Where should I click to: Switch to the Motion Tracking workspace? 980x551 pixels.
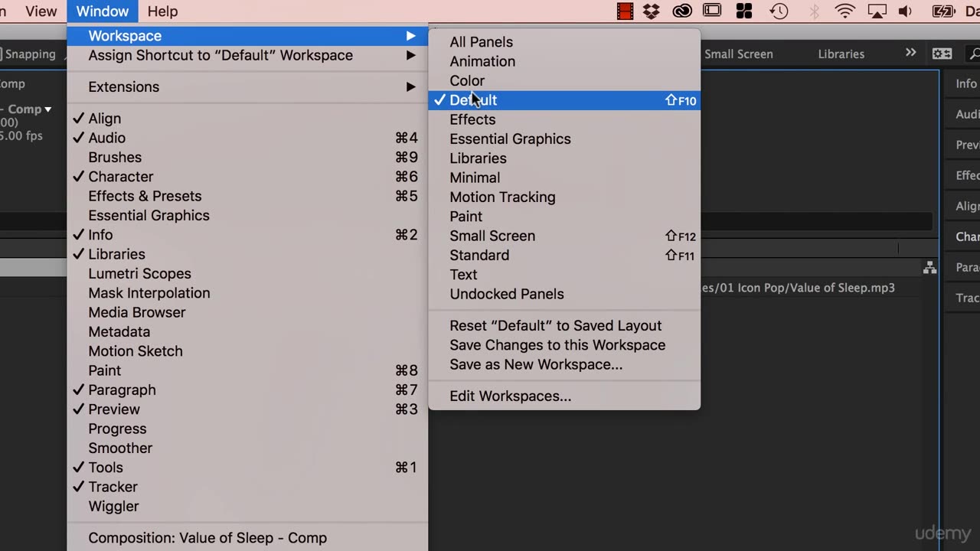click(x=564, y=197)
